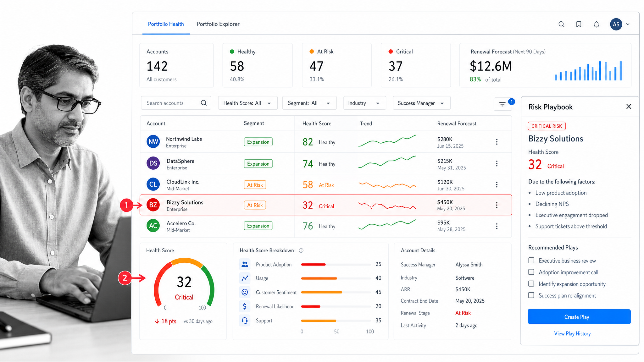The width and height of the screenshot is (644, 362).
Task: Click the Create Play button
Action: coord(579,317)
